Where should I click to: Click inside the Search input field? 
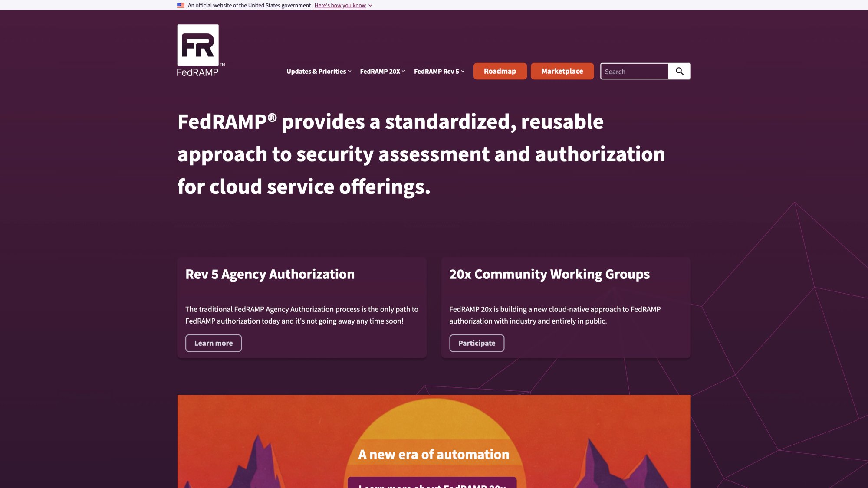click(634, 71)
